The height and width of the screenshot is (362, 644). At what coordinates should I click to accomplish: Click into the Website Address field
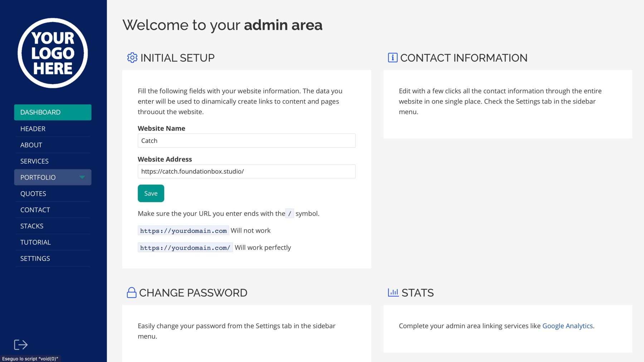click(x=247, y=172)
